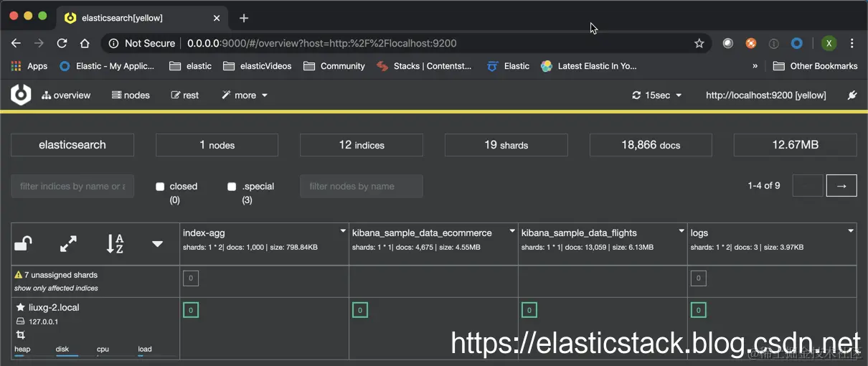Open the Other Bookmarks folder

(x=816, y=66)
